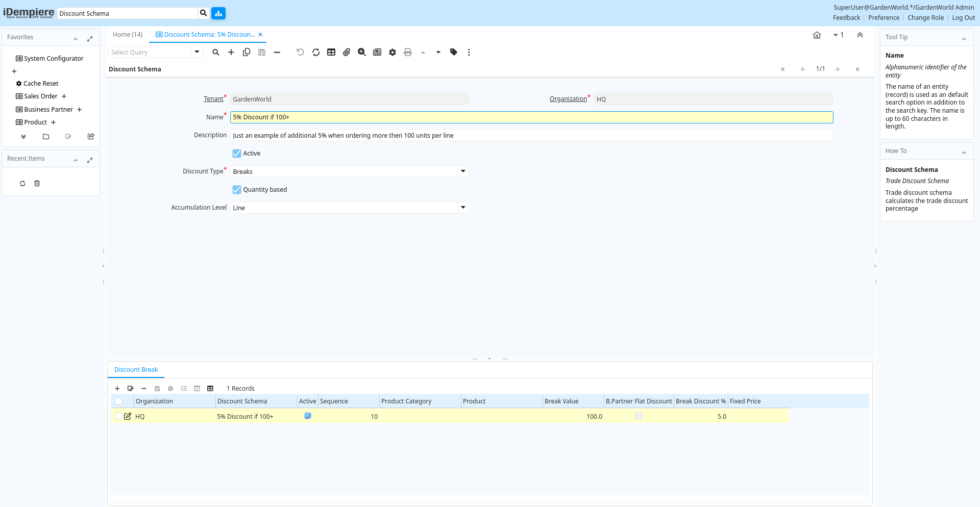The width and height of the screenshot is (980, 507).
Task: Click the New Record plus icon in toolbar
Action: point(231,52)
